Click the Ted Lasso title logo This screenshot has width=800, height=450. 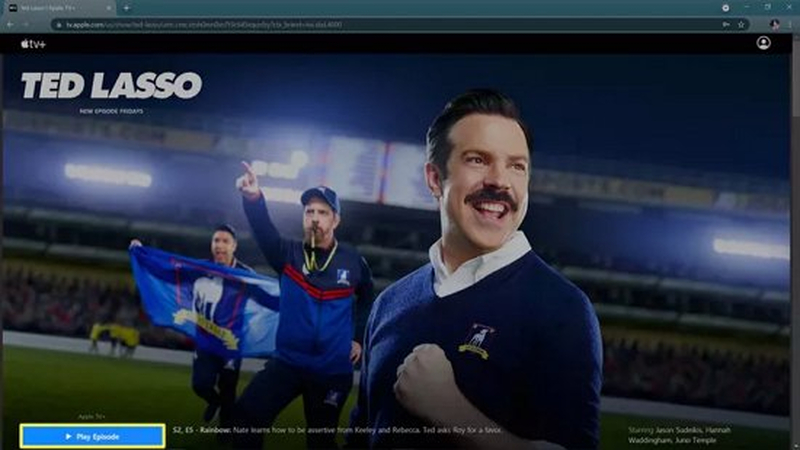pyautogui.click(x=111, y=85)
